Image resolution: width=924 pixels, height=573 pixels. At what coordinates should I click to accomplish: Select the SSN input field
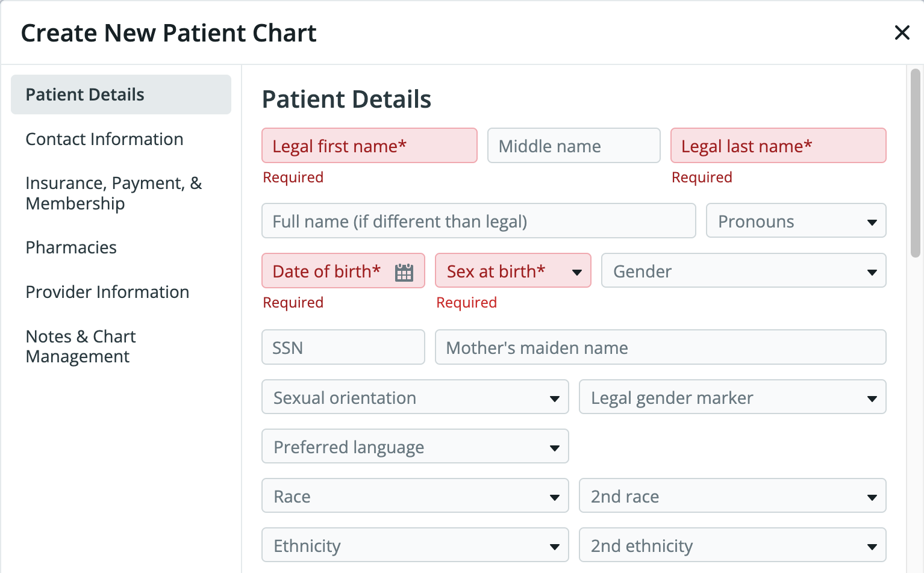pos(343,347)
